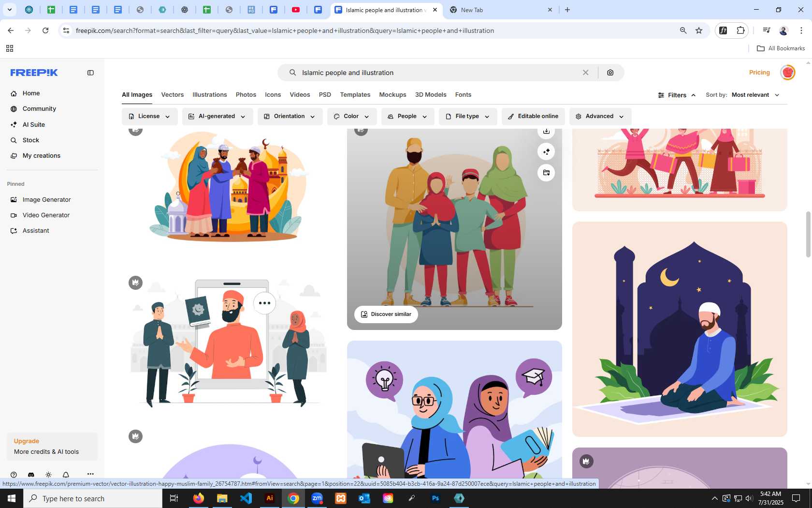Open three-dots menu on online teacher illustration
The width and height of the screenshot is (812, 508).
[264, 303]
